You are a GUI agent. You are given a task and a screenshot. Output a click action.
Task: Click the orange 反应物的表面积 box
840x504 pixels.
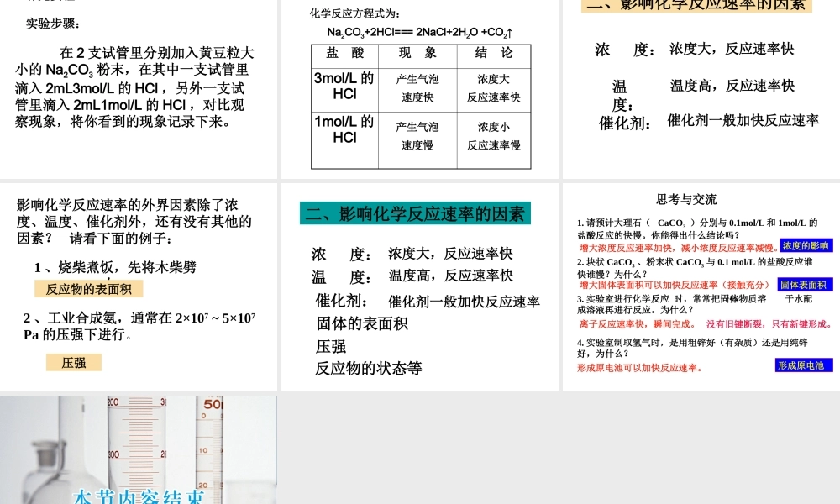tap(88, 289)
